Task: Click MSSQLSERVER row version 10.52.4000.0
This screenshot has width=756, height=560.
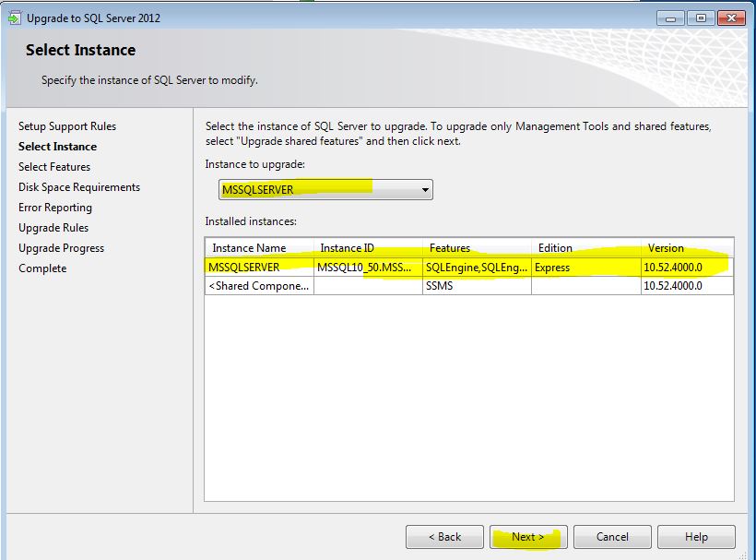Action: coord(687,268)
